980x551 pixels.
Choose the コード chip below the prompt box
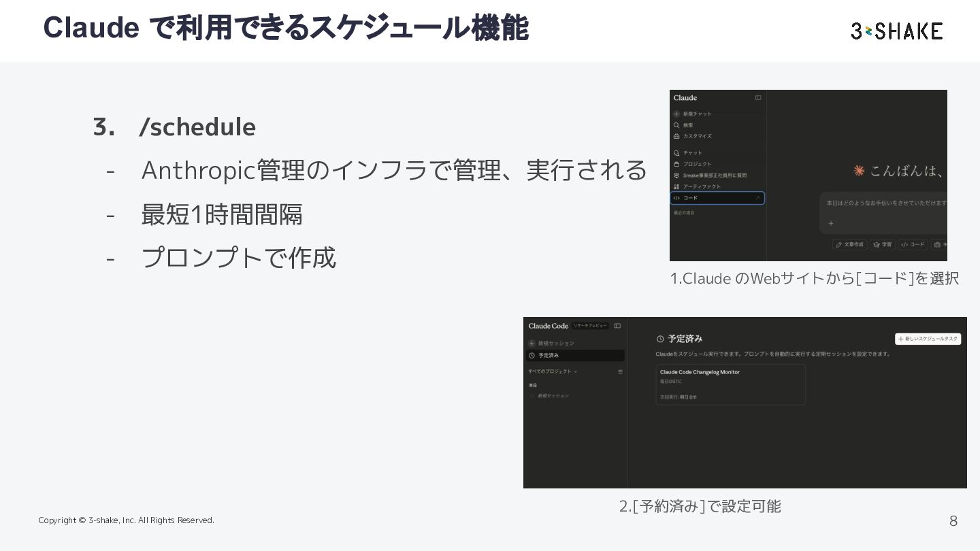913,244
